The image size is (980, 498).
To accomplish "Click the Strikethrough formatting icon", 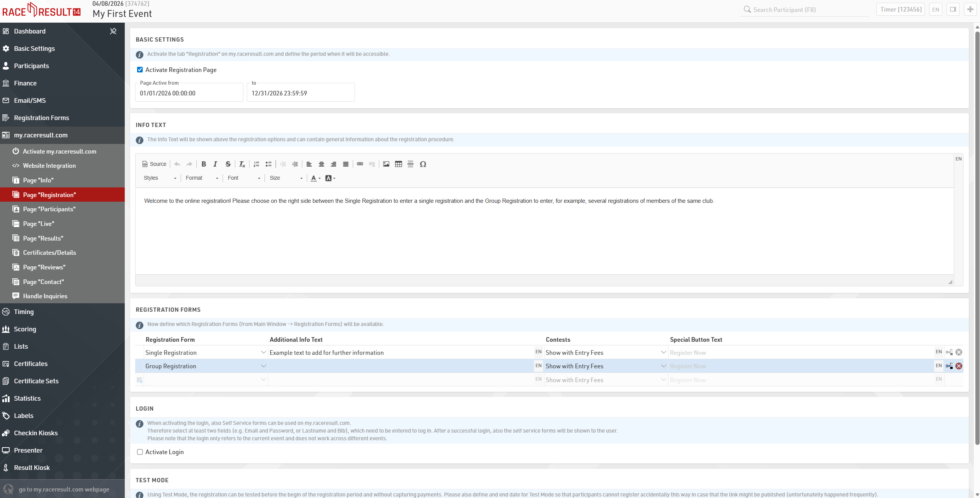I will pos(228,164).
